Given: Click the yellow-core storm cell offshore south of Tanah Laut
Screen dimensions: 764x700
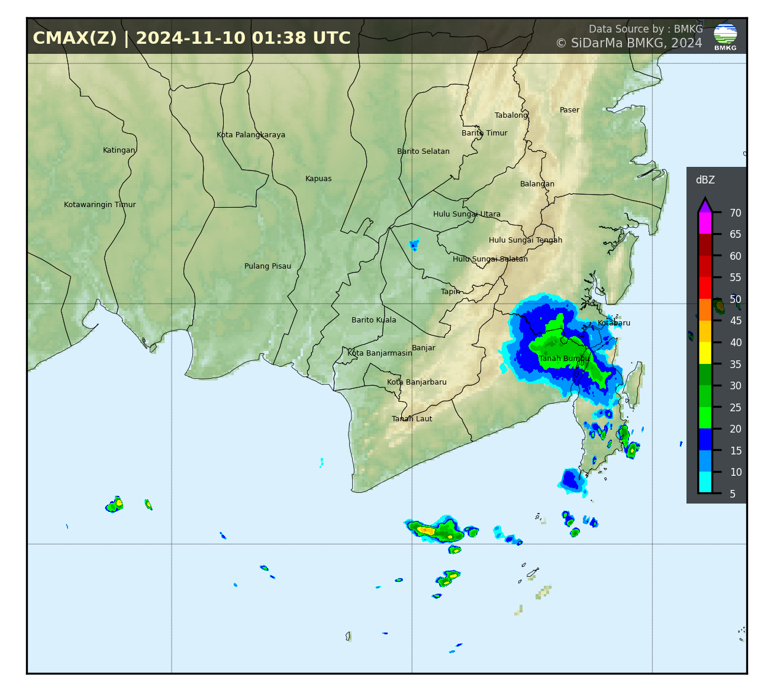Looking at the screenshot, I should (435, 530).
